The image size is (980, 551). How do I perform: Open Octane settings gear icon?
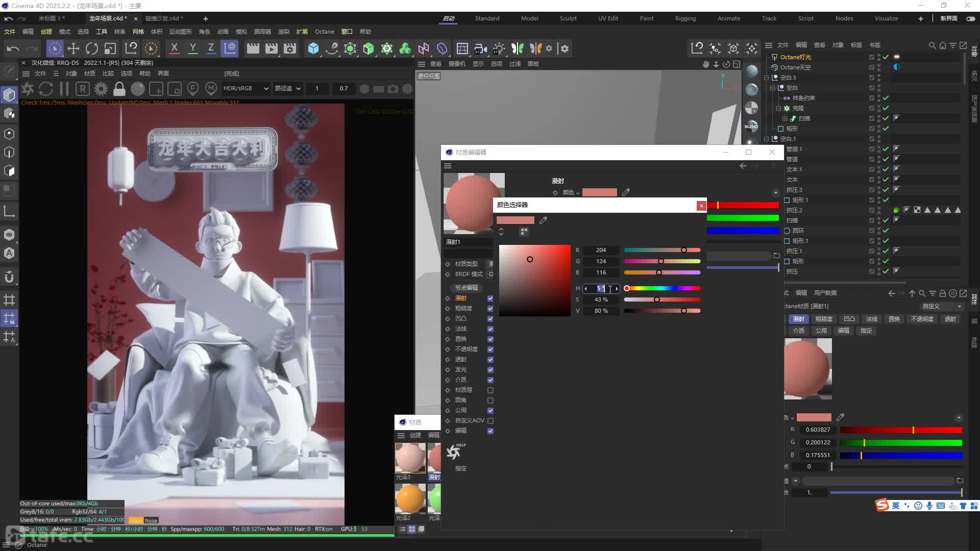pyautogui.click(x=101, y=89)
